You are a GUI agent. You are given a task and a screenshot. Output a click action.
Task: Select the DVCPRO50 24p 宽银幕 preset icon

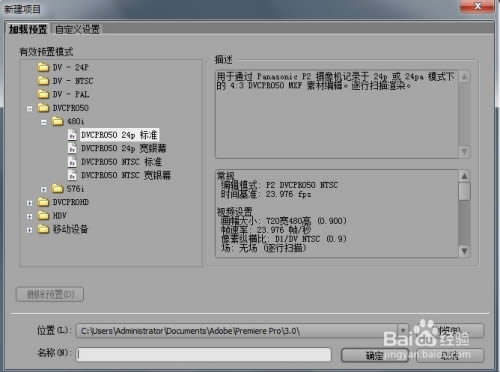click(72, 149)
